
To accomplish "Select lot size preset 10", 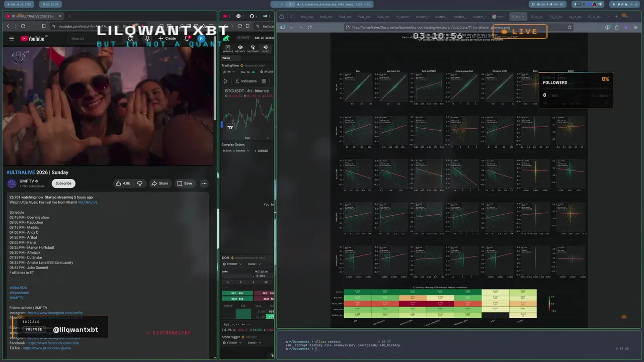I will point(266,282).
